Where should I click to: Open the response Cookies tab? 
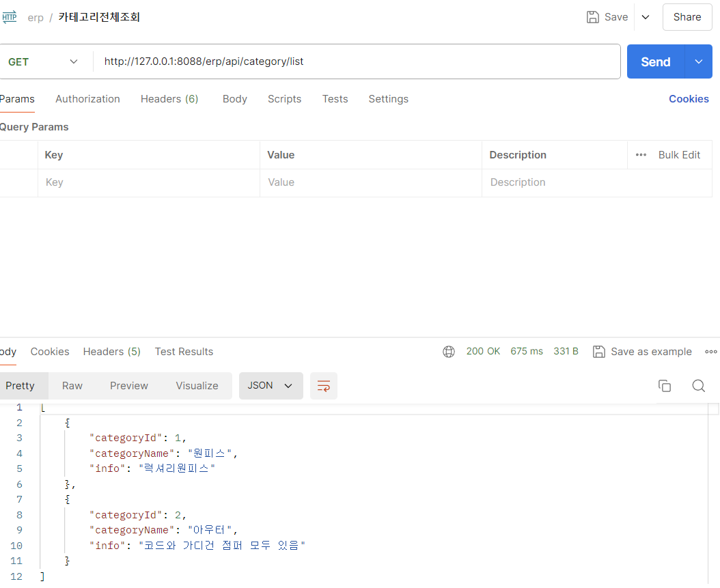[x=50, y=352]
